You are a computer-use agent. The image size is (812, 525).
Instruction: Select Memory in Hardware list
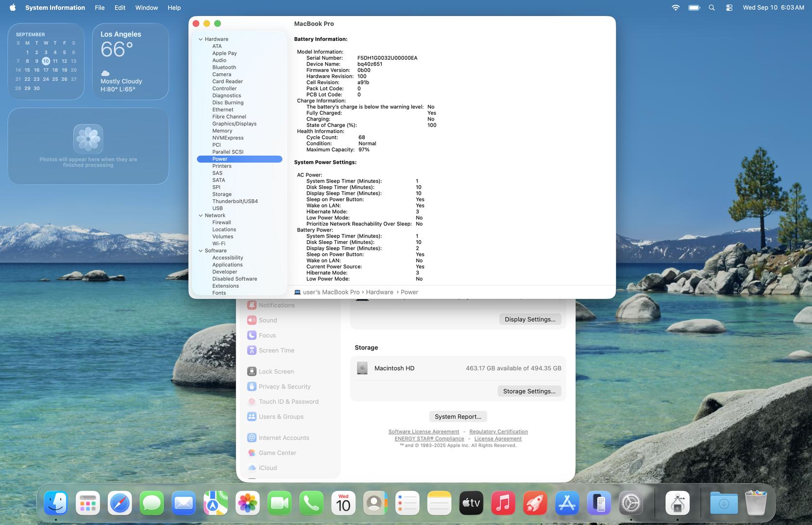coord(222,131)
